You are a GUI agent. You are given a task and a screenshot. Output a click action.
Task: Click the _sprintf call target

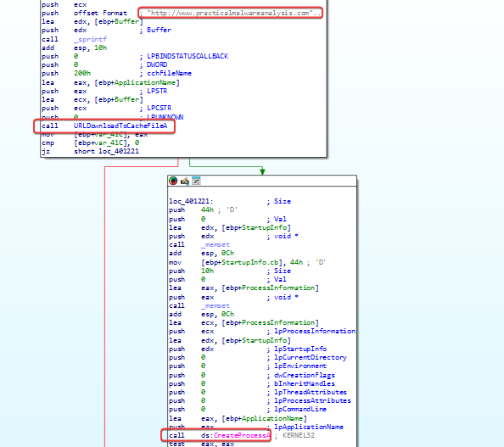[90, 39]
